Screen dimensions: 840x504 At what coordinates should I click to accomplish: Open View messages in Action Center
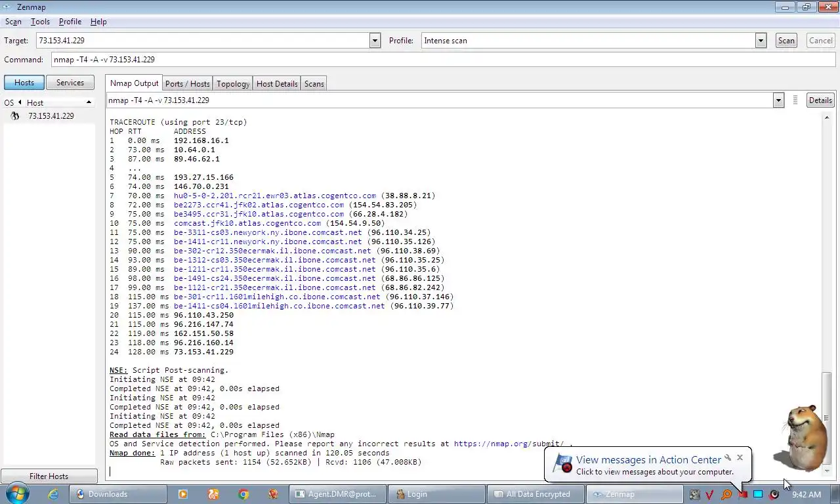point(648,460)
